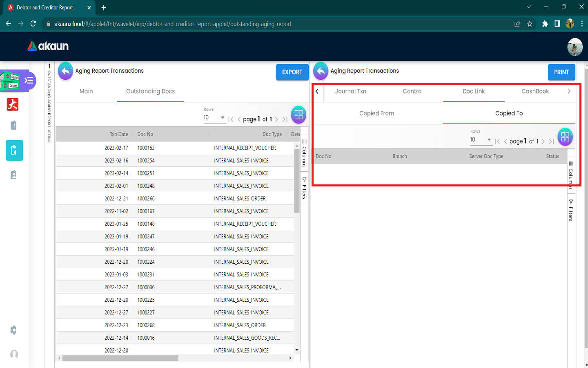This screenshot has width=588, height=368.
Task: Click the browser extensions puzzle icon
Action: (545, 24)
